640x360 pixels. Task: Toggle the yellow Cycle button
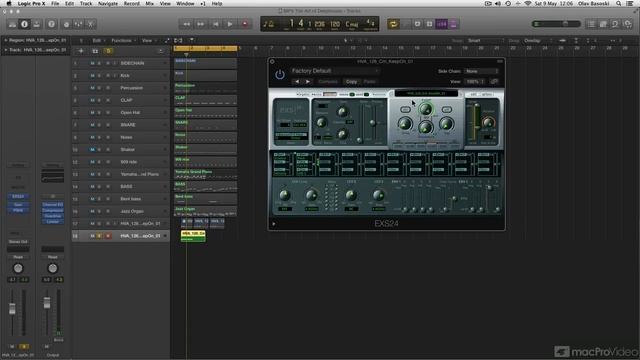(x=393, y=24)
